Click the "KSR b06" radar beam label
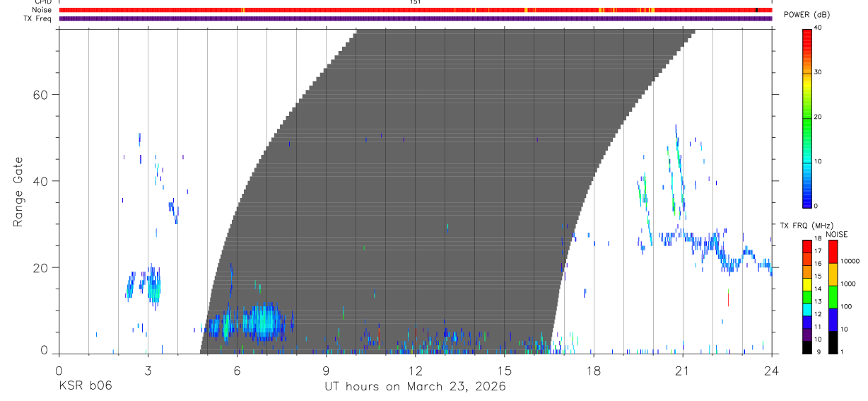 [85, 386]
